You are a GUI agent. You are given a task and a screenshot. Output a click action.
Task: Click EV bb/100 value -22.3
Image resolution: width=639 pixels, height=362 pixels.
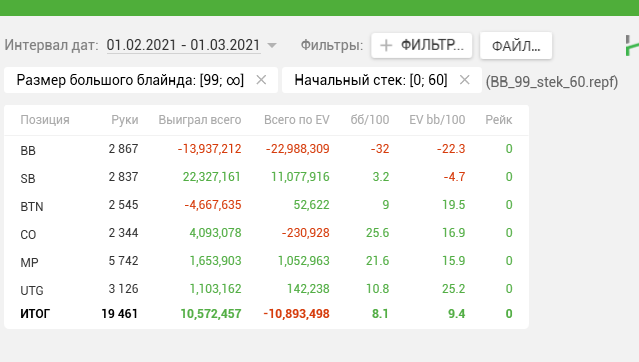tap(451, 149)
